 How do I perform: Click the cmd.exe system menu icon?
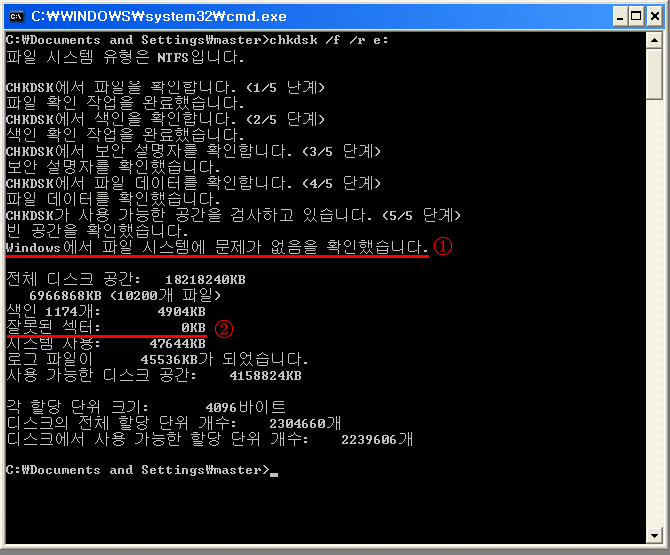(17, 16)
